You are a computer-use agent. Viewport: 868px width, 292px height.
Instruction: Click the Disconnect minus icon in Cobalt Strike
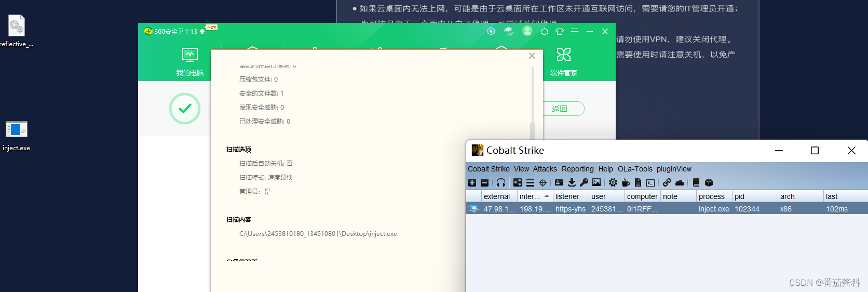pyautogui.click(x=484, y=182)
